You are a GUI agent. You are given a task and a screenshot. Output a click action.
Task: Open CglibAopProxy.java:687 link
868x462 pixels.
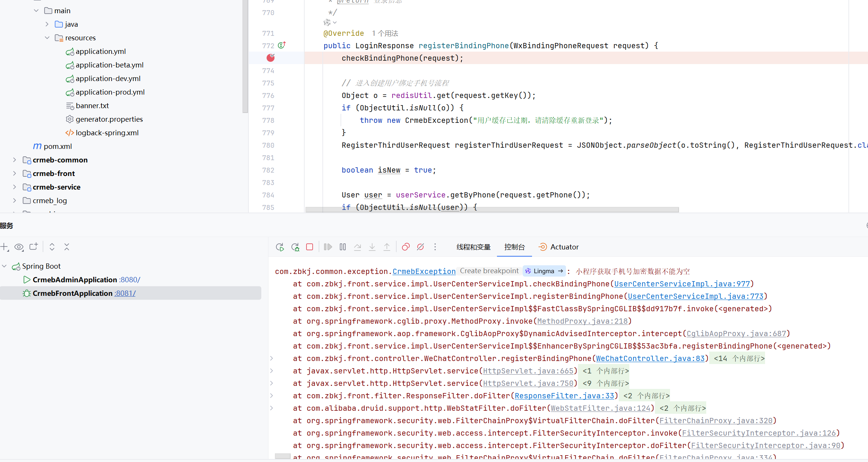(x=736, y=333)
